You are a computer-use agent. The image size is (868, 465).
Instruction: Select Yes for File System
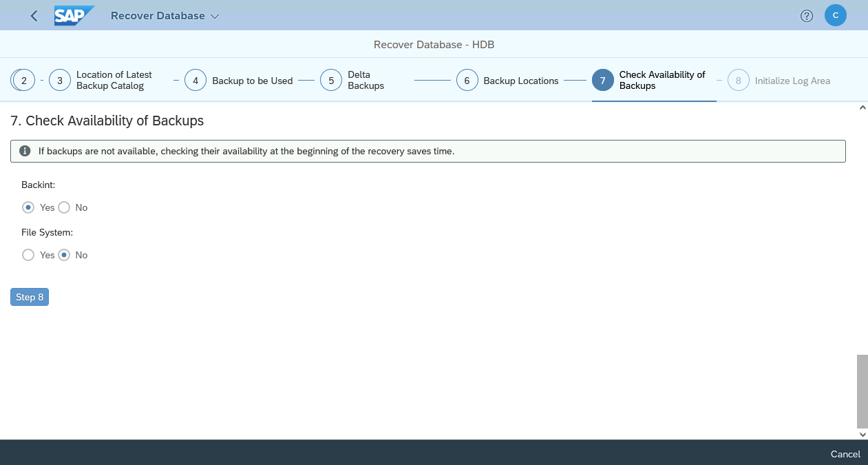[28, 255]
